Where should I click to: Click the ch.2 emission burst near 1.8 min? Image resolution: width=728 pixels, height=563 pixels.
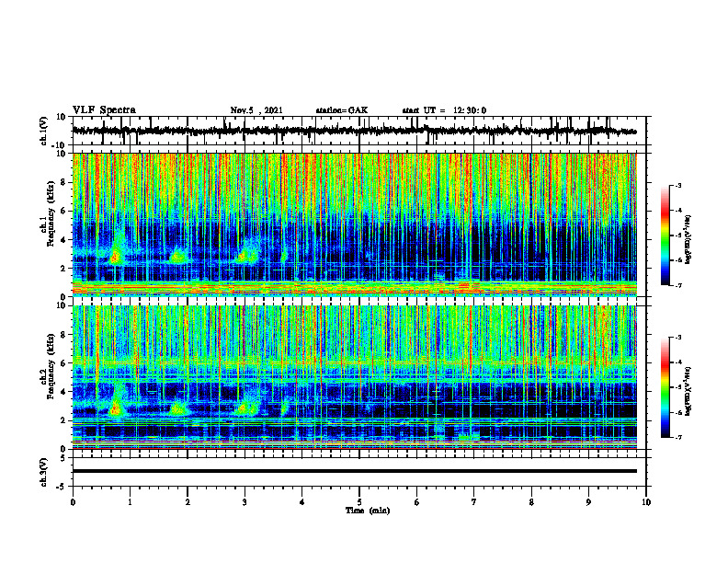pyautogui.click(x=177, y=409)
